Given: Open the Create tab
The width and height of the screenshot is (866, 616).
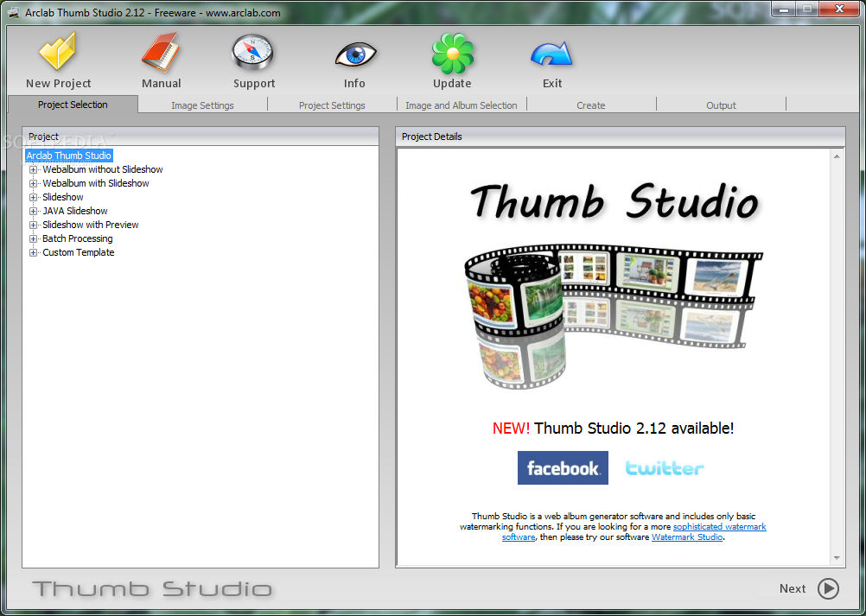Looking at the screenshot, I should [x=591, y=105].
